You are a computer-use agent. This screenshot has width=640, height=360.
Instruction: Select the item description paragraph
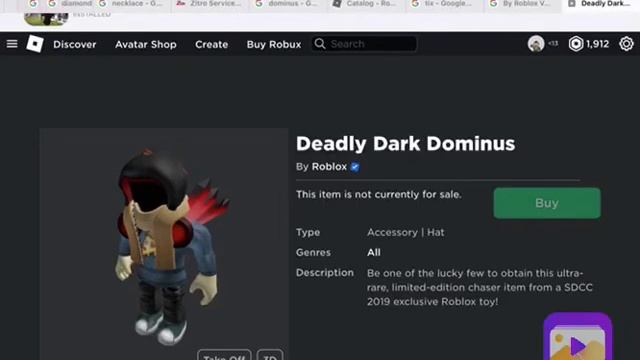pyautogui.click(x=480, y=287)
